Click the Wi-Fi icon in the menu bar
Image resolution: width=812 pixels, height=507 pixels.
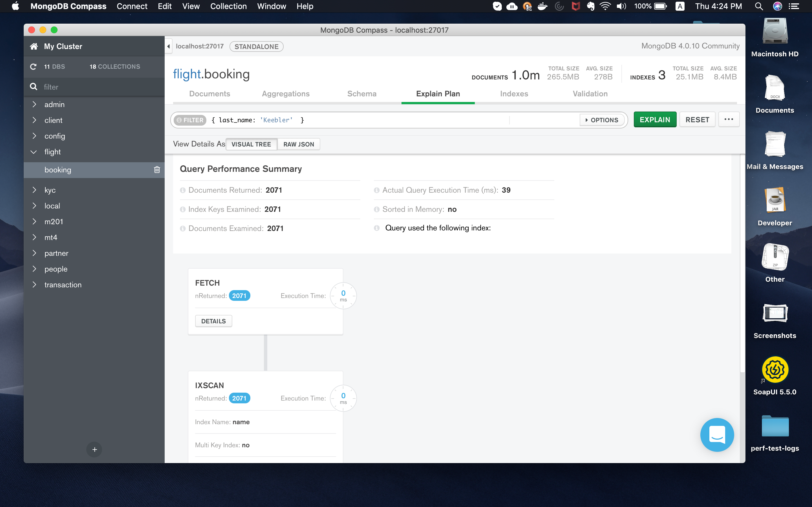(x=605, y=6)
